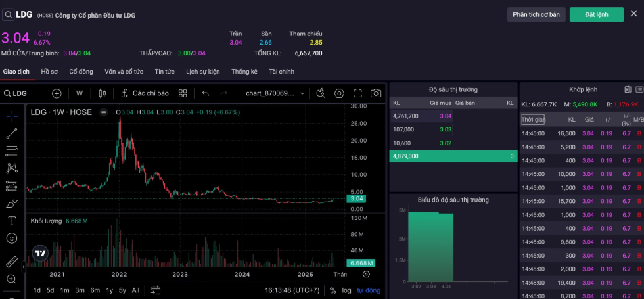Image resolution: width=644 pixels, height=299 pixels.
Task: Open the candlestick chart style selector
Action: 103,93
